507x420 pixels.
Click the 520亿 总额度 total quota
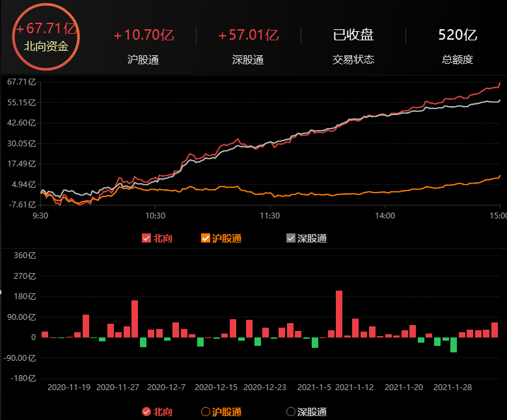click(458, 45)
